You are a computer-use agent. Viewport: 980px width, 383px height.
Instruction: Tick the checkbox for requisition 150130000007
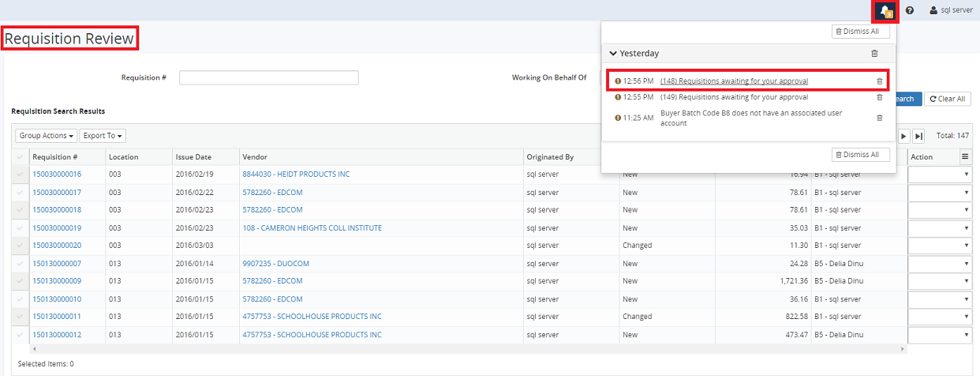[20, 264]
